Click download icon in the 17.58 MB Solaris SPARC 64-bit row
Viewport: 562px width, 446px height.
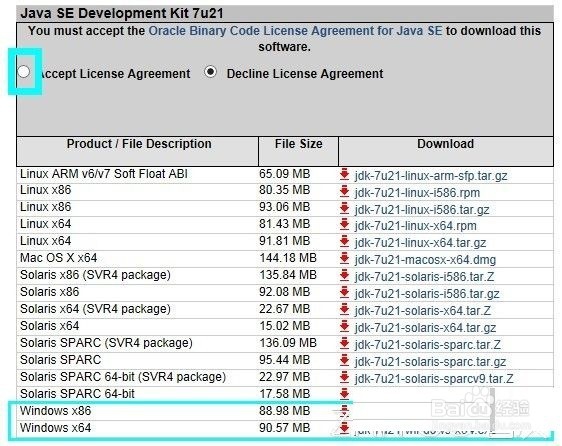(x=344, y=394)
